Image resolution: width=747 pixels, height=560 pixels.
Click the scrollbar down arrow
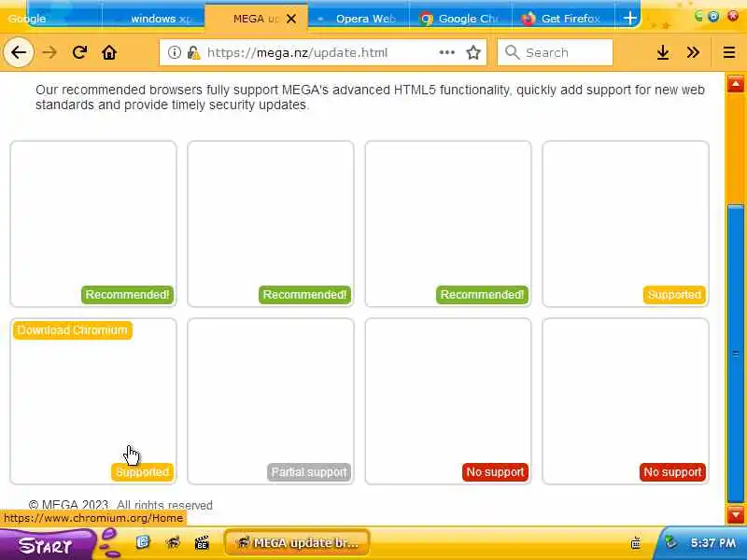pos(736,515)
